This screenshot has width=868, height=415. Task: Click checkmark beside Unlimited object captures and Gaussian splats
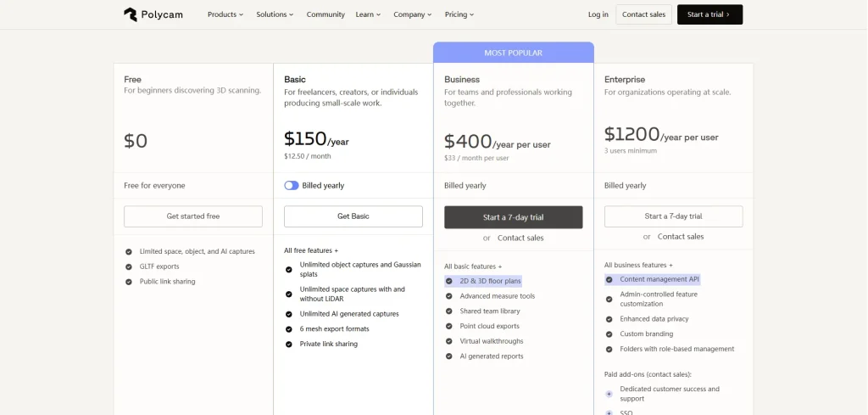(x=288, y=269)
